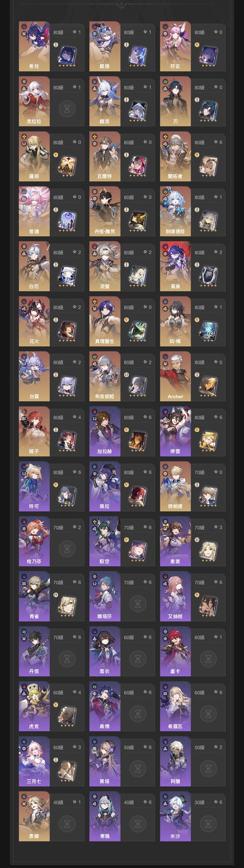Click 桂乃芬's empty light cone slot
The image size is (244, 868).
pos(67,549)
